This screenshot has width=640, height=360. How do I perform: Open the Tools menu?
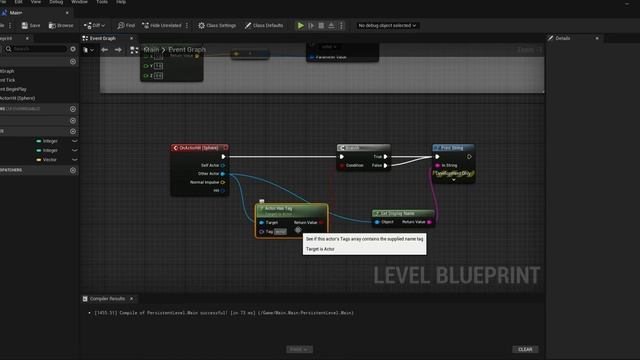click(102, 2)
